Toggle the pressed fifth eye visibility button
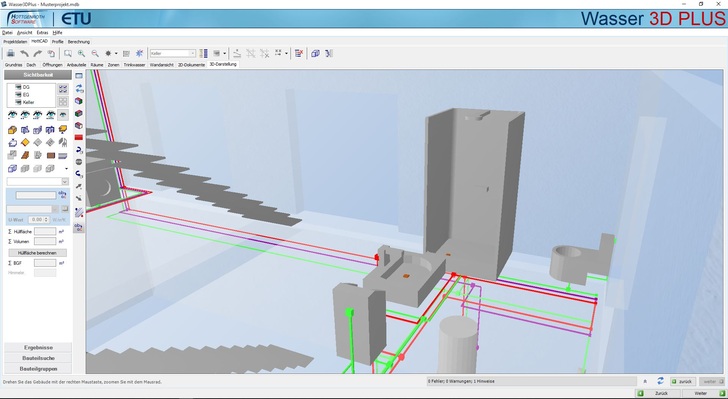 point(63,115)
